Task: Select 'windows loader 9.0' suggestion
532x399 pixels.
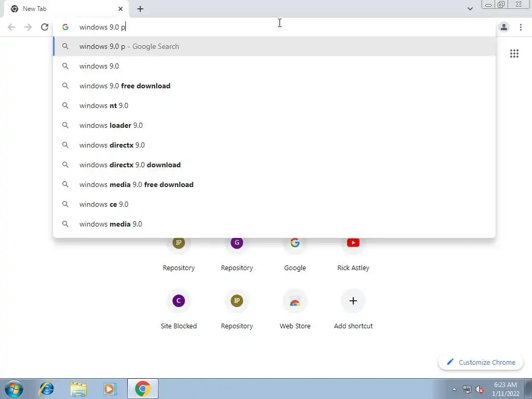Action: point(274,125)
